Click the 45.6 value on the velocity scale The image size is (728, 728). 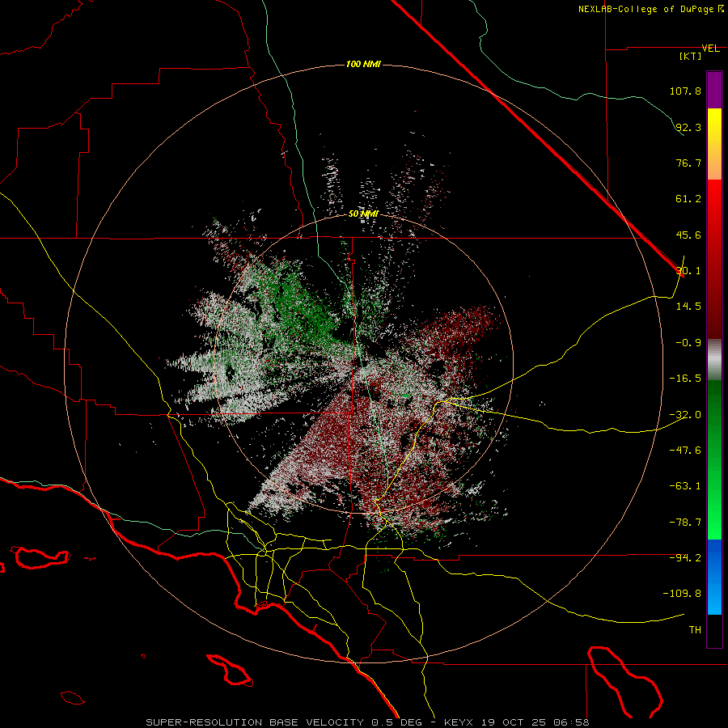[688, 235]
